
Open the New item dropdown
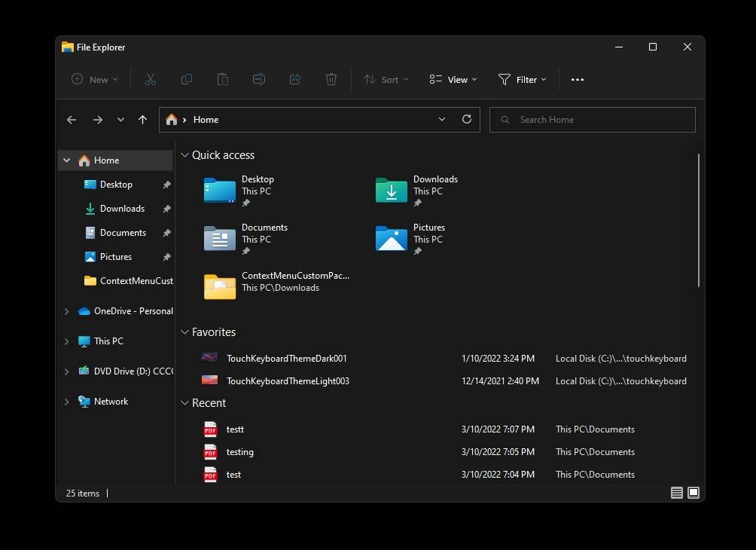[93, 79]
